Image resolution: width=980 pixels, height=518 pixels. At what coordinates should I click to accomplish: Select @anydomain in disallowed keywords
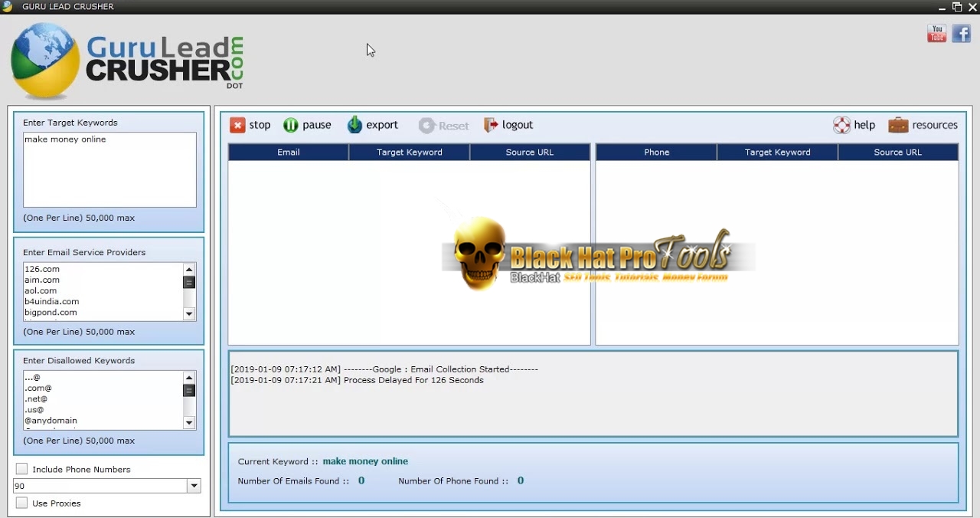(x=51, y=420)
